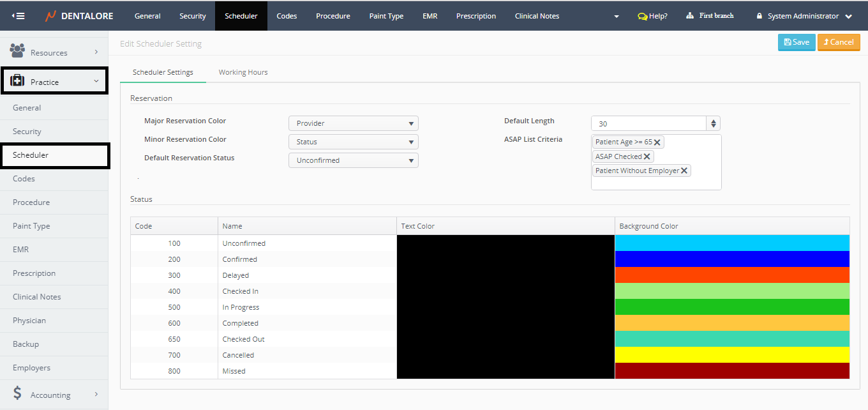Open the Minor Reservation Color dropdown
This screenshot has height=410, width=868.
(x=353, y=142)
